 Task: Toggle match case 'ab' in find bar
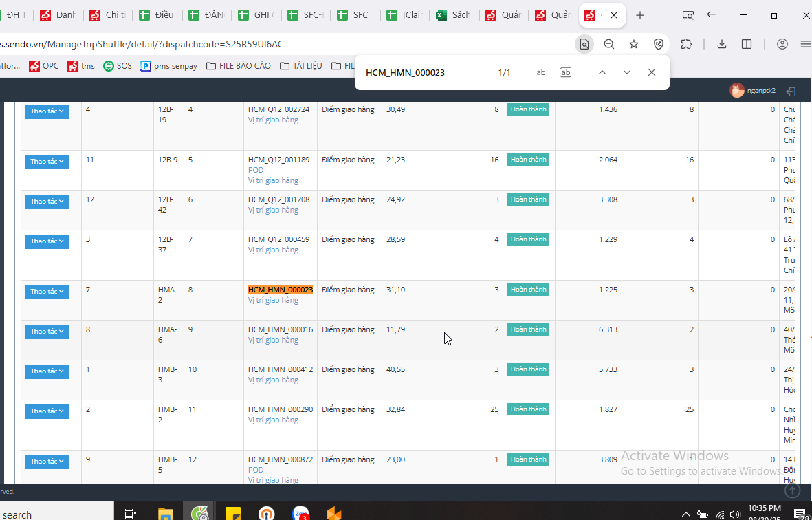point(540,72)
